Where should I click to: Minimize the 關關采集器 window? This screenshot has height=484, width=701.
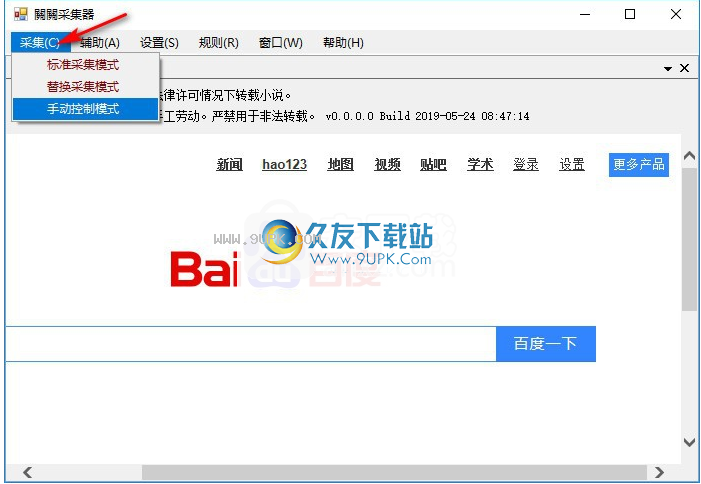[585, 14]
